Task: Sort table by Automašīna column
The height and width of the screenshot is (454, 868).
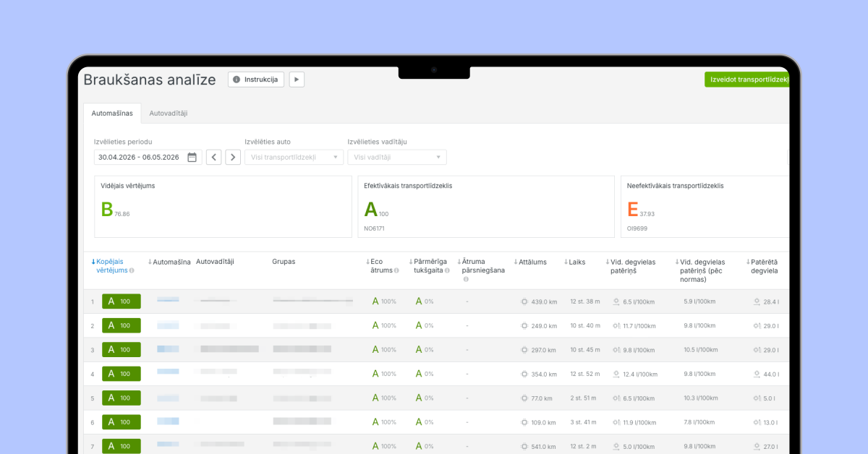Action: (169, 262)
